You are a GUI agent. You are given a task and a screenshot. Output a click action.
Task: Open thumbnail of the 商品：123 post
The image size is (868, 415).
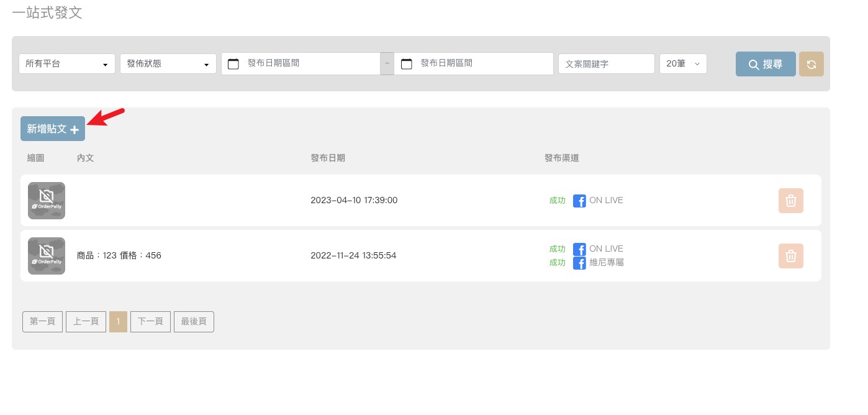click(47, 256)
